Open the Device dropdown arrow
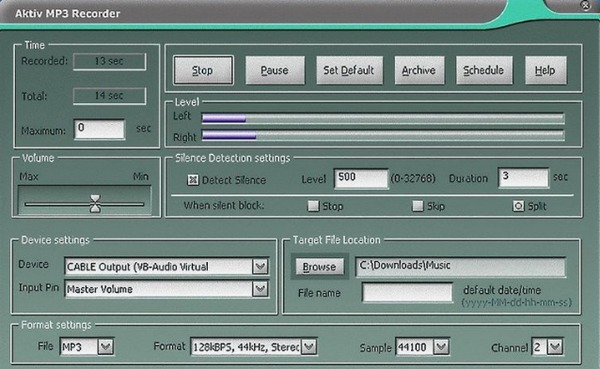This screenshot has width=600, height=369. 260,266
